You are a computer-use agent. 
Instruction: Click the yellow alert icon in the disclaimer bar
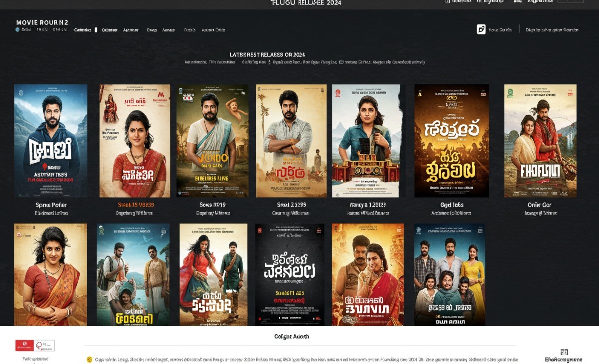coord(89,359)
